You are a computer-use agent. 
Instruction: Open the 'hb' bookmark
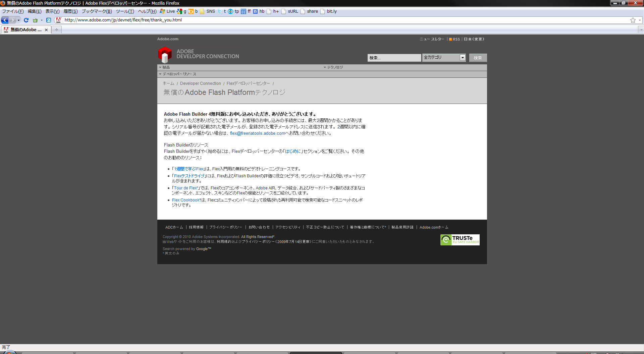tap(259, 11)
